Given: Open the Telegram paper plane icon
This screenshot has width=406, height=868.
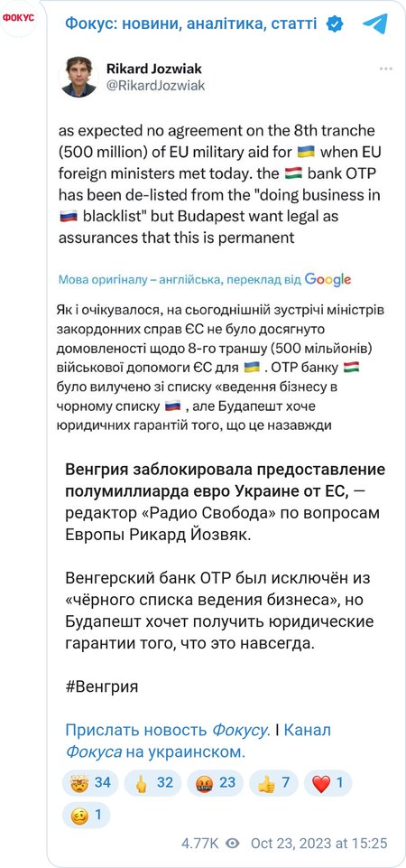Looking at the screenshot, I should click(375, 23).
